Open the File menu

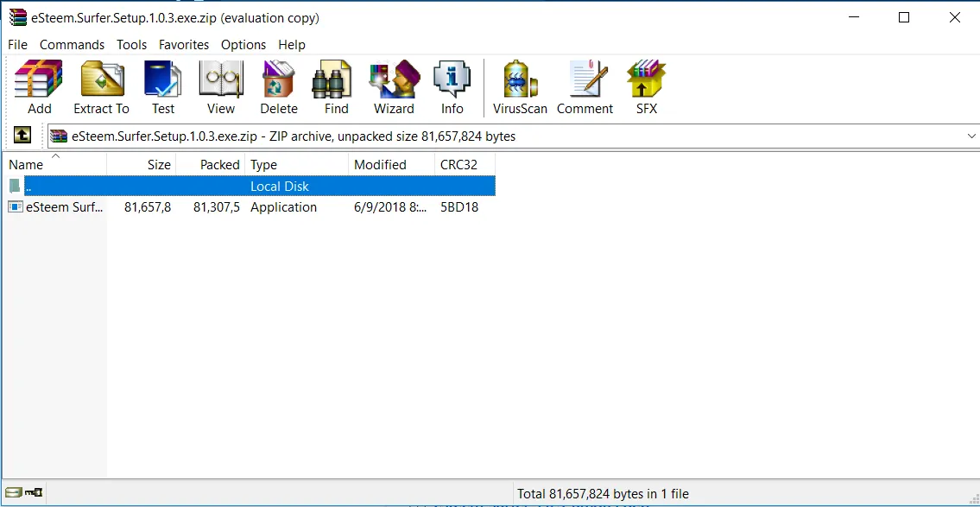pyautogui.click(x=17, y=45)
